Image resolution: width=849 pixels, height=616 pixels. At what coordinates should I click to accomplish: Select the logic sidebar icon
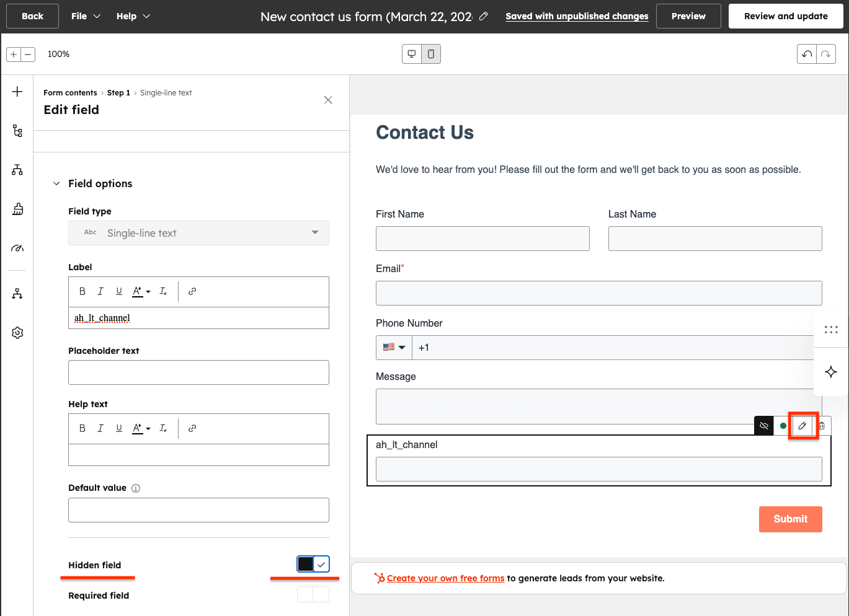point(17,169)
